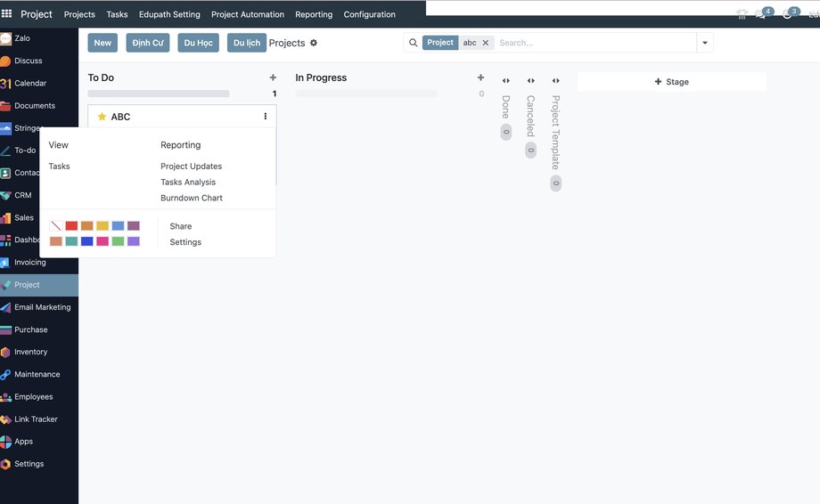Remove the Project abc search filter
The height and width of the screenshot is (504, 820).
point(485,43)
